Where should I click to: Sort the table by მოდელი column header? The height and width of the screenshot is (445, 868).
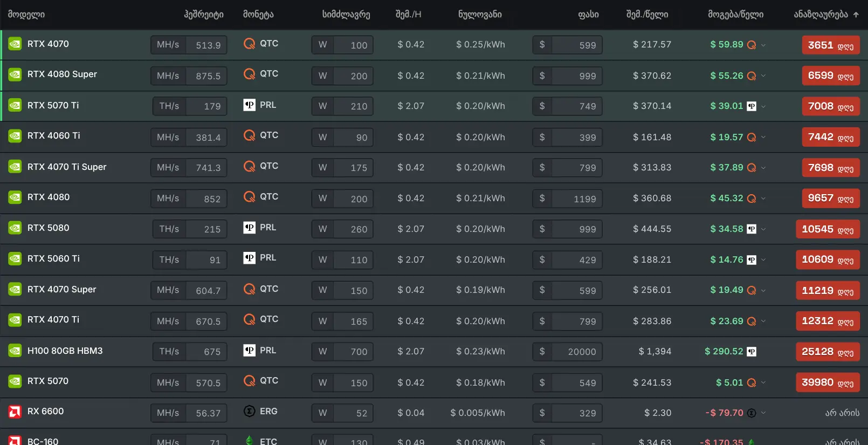pyautogui.click(x=26, y=15)
